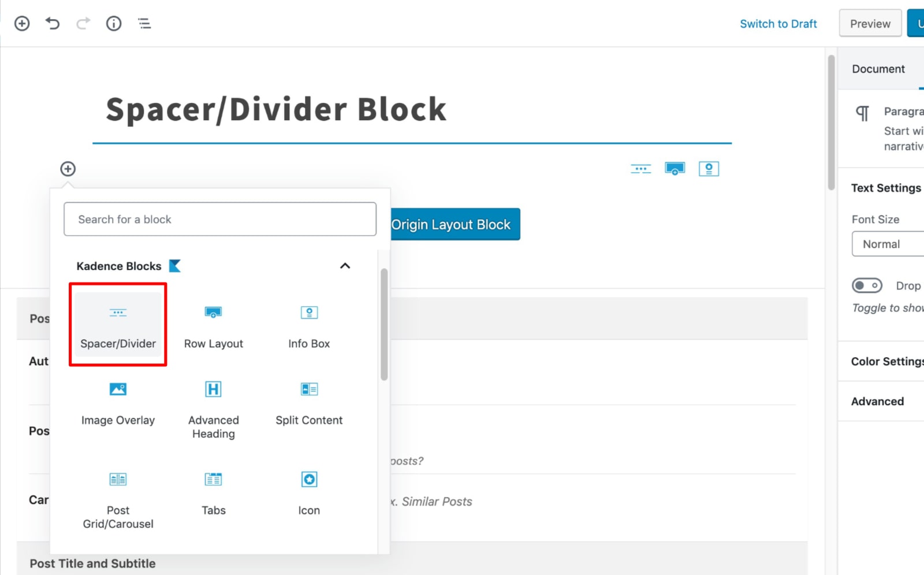
Task: Expand the Color Settings panel
Action: (x=881, y=361)
